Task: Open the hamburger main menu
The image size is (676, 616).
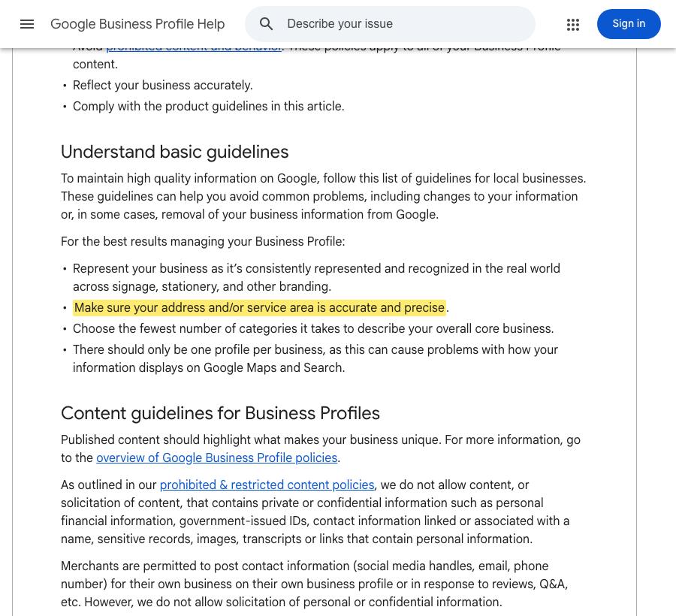Action: pos(27,24)
